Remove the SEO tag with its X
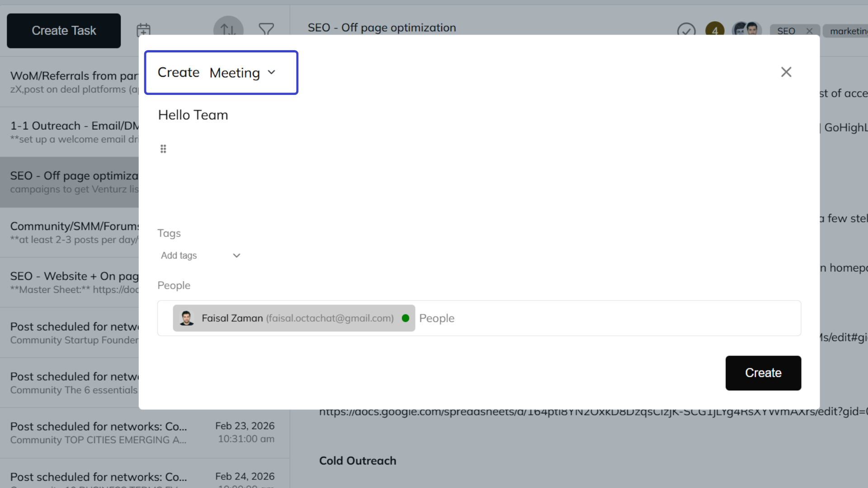The width and height of the screenshot is (868, 488). [x=809, y=30]
